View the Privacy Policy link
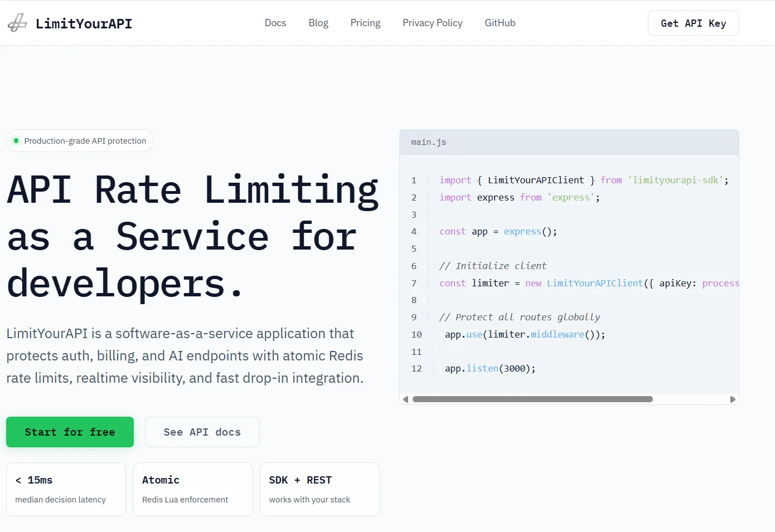This screenshot has height=532, width=775. [x=433, y=23]
